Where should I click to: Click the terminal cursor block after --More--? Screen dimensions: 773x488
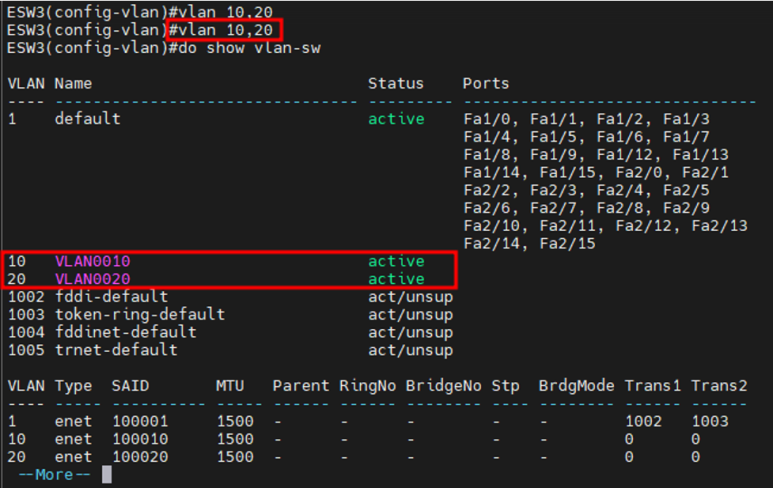coord(107,475)
